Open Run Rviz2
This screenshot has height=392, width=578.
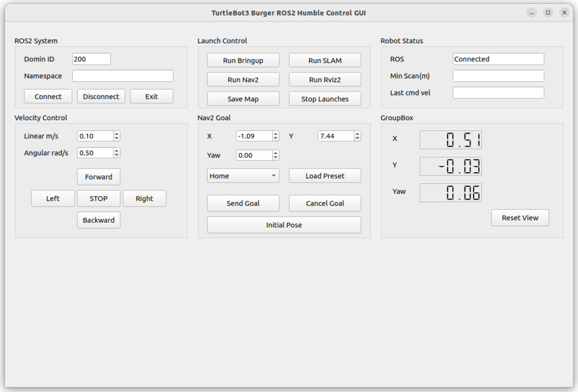point(325,80)
